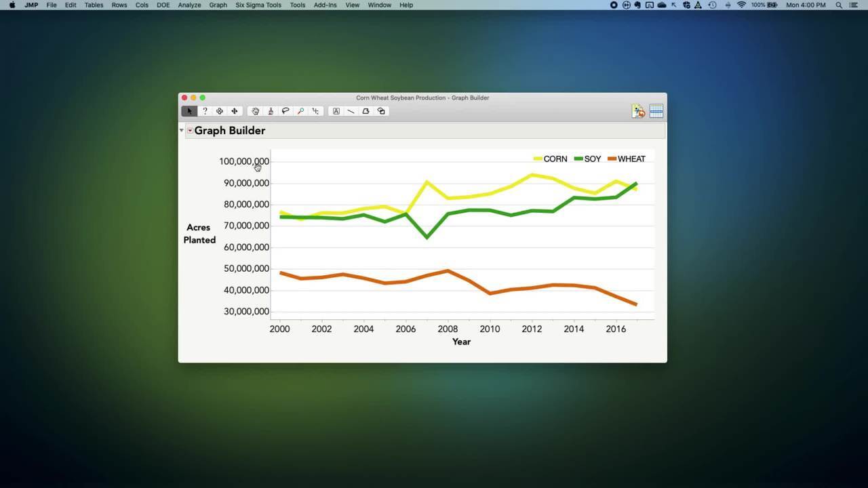
Task: Open the Analyze menu
Action: (x=189, y=5)
